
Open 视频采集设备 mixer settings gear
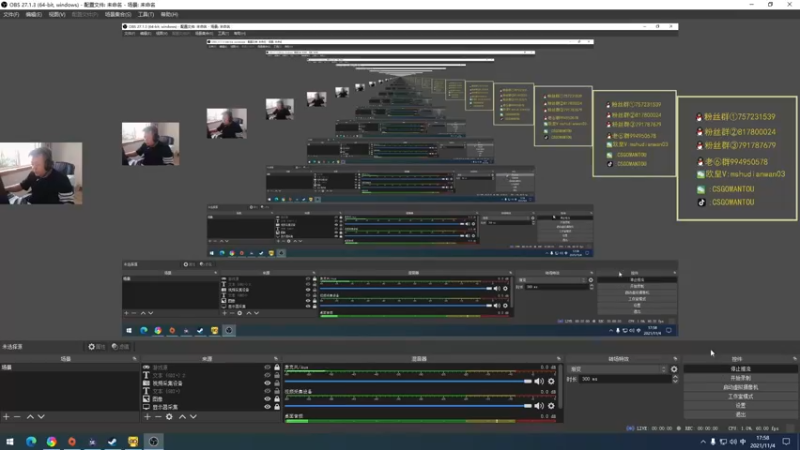tap(551, 406)
